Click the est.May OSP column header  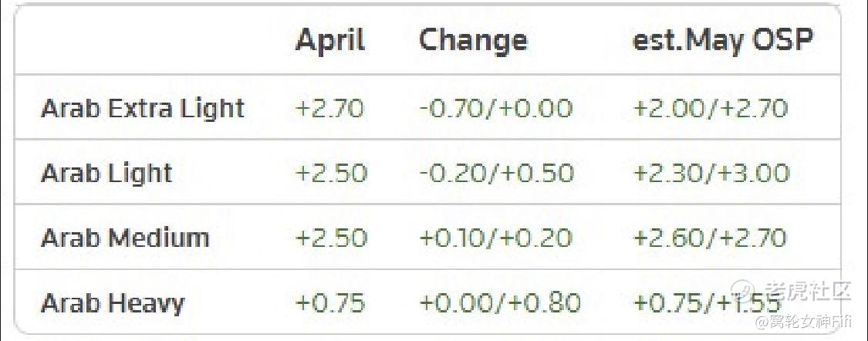point(723,42)
